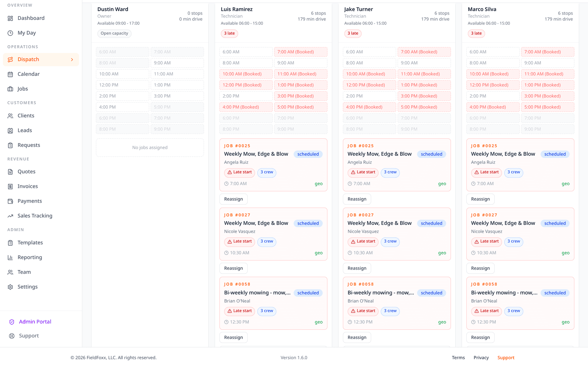Click the Team people icon
The width and height of the screenshot is (588, 368).
click(10, 272)
